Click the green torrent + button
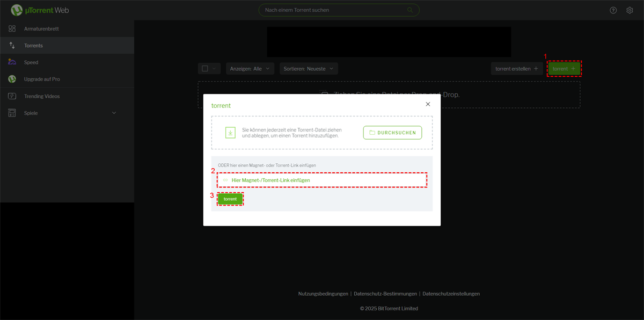 (x=564, y=69)
